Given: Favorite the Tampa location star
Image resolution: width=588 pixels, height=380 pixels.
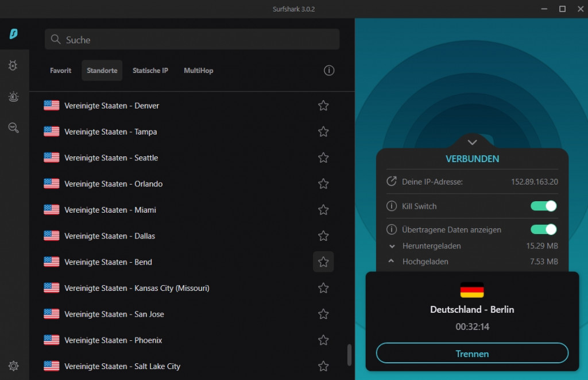Looking at the screenshot, I should pyautogui.click(x=323, y=132).
